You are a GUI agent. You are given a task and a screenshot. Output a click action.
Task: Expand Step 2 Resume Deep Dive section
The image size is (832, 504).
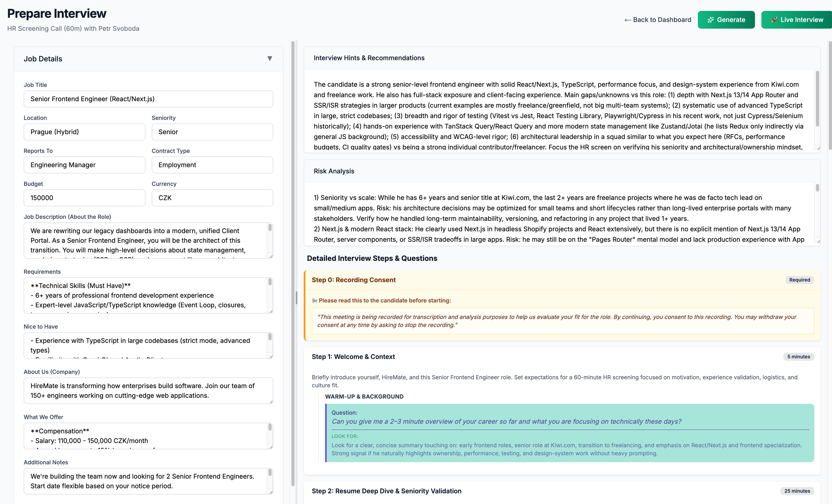[386, 491]
